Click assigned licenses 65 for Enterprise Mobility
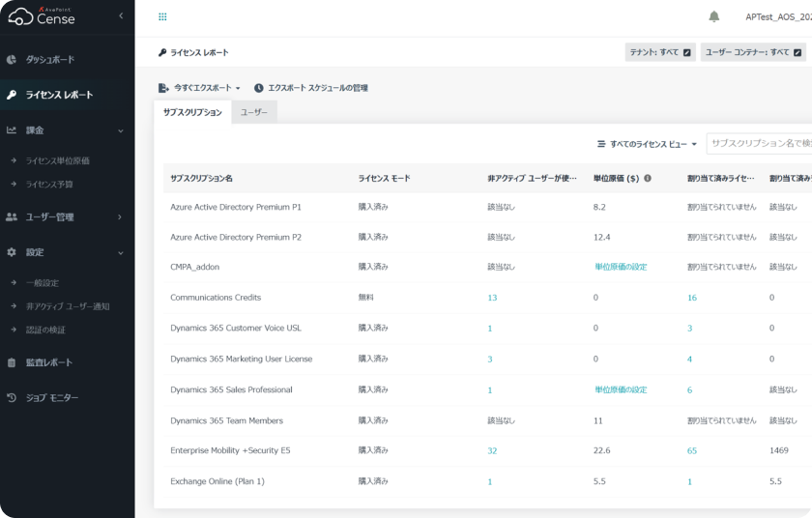 coord(692,450)
